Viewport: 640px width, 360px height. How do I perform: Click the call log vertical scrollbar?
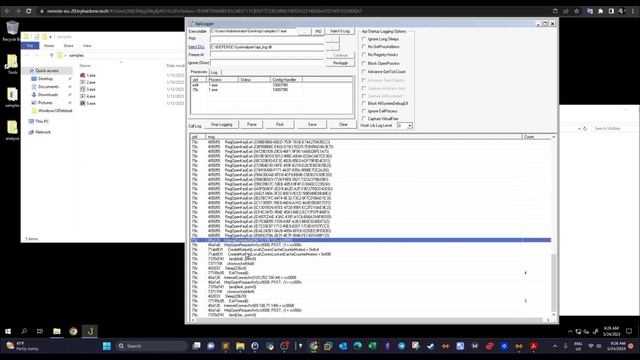coord(553,228)
